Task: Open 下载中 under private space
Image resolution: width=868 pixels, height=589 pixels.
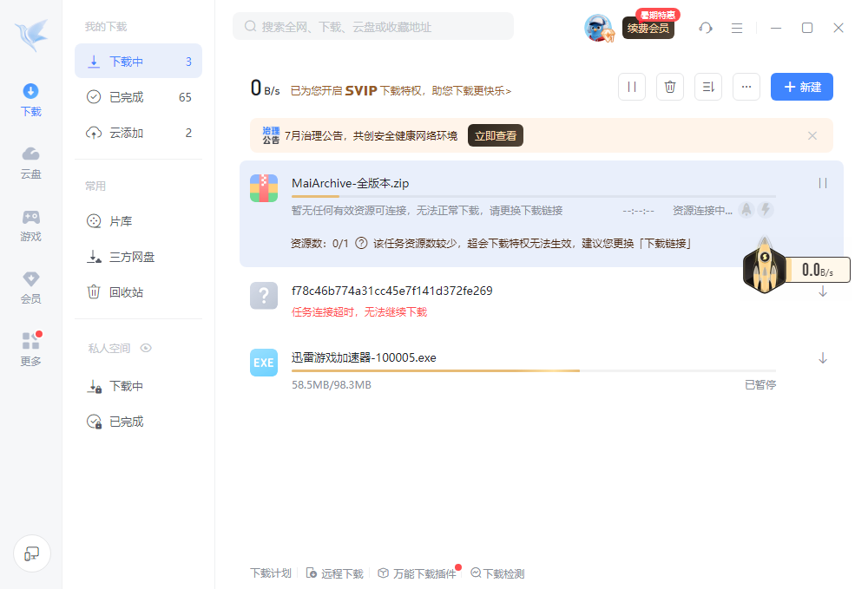Action: tap(138, 386)
